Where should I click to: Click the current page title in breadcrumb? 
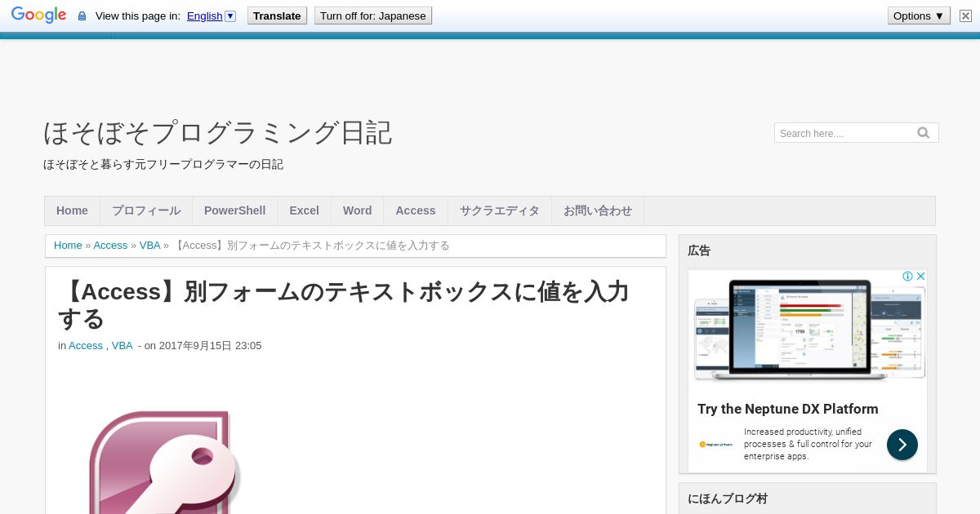pyautogui.click(x=311, y=246)
